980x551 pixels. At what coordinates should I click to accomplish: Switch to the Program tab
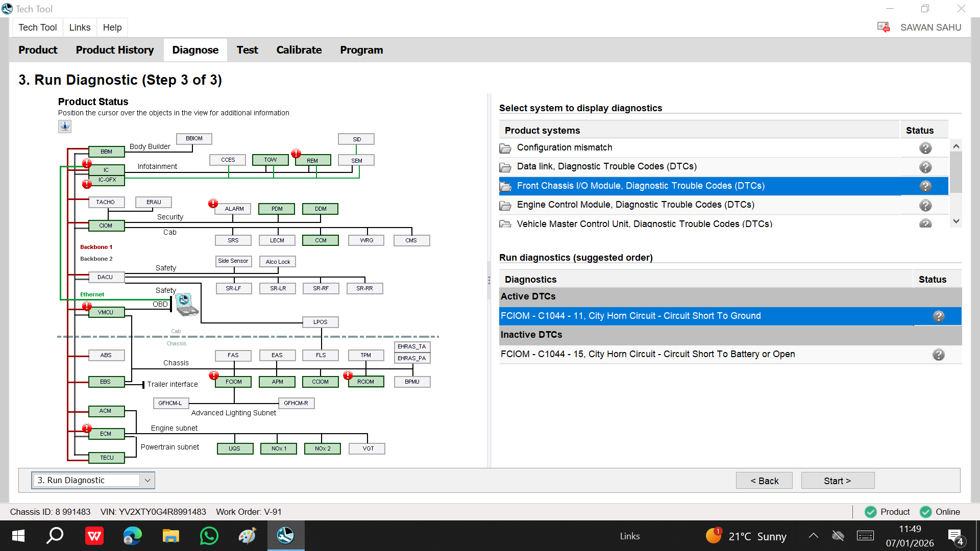[x=361, y=50]
